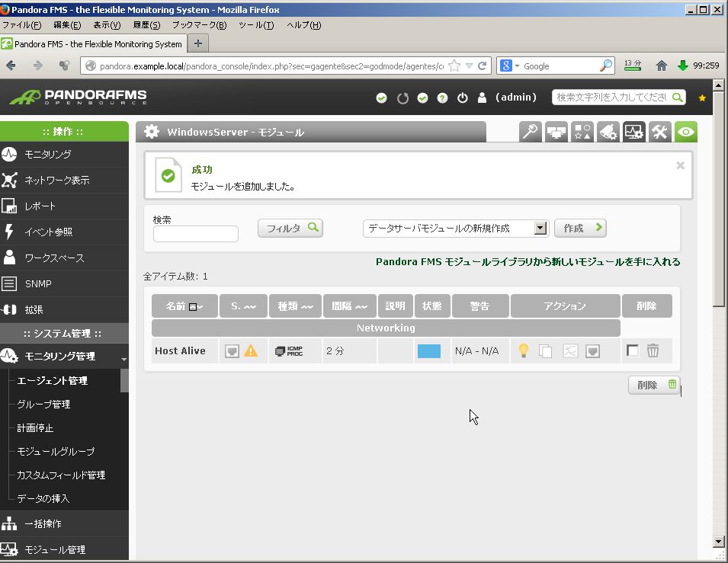728x563 pixels.
Task: Select 計画停止 submenu item
Action: [x=35, y=428]
